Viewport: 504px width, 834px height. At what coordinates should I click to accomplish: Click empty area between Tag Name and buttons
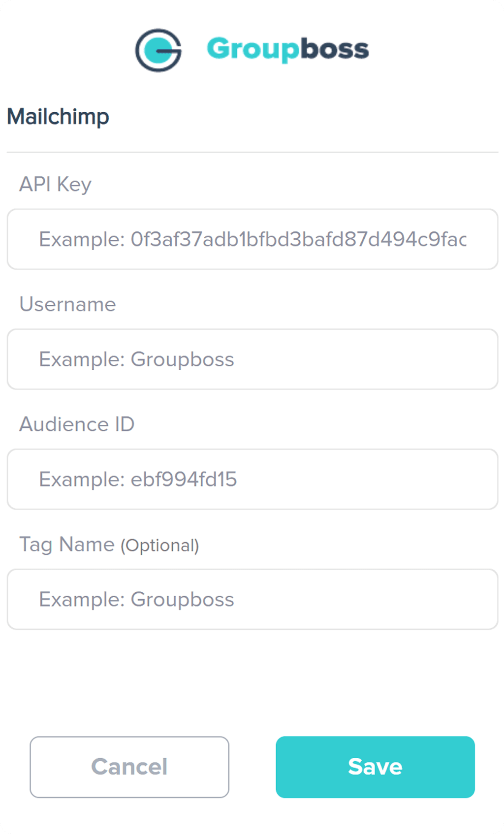point(252,683)
